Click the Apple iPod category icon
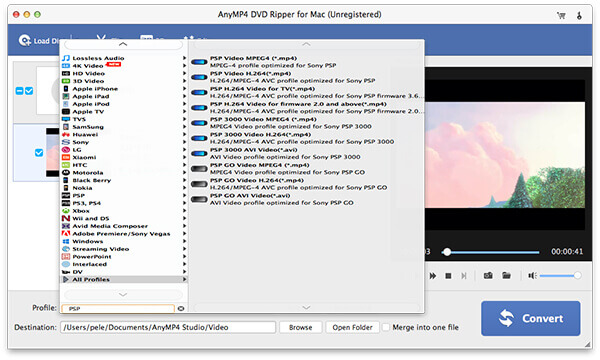The image size is (600, 360). click(x=66, y=104)
